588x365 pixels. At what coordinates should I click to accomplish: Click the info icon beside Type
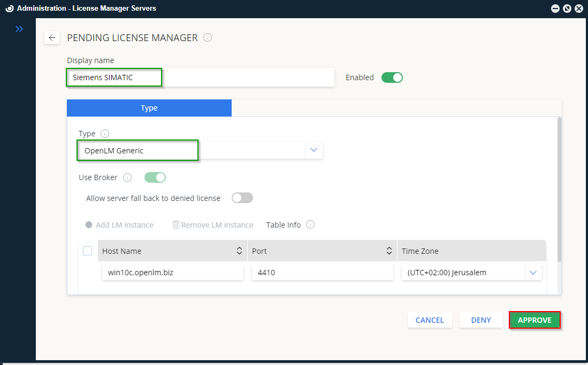[105, 134]
